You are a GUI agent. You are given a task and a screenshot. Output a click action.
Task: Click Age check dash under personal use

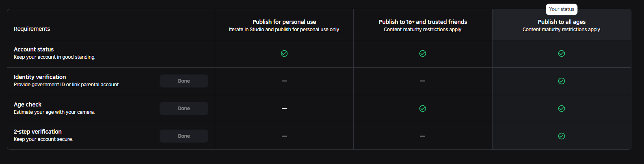[284, 109]
